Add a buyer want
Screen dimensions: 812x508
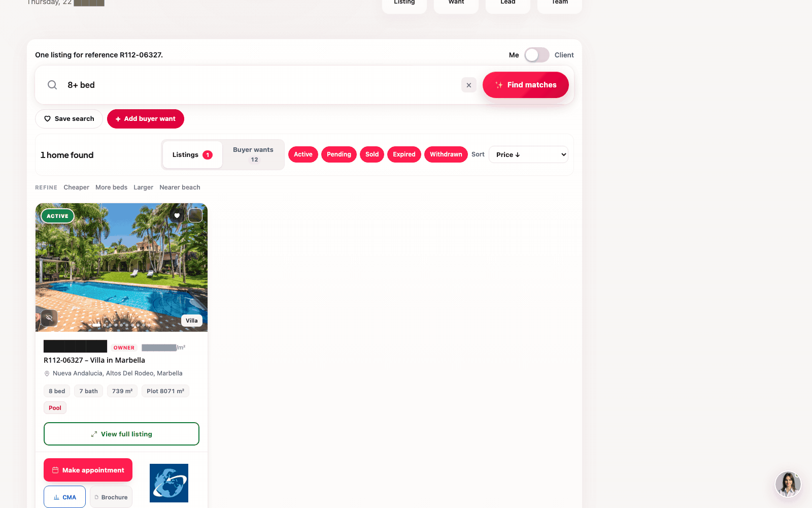tap(146, 119)
